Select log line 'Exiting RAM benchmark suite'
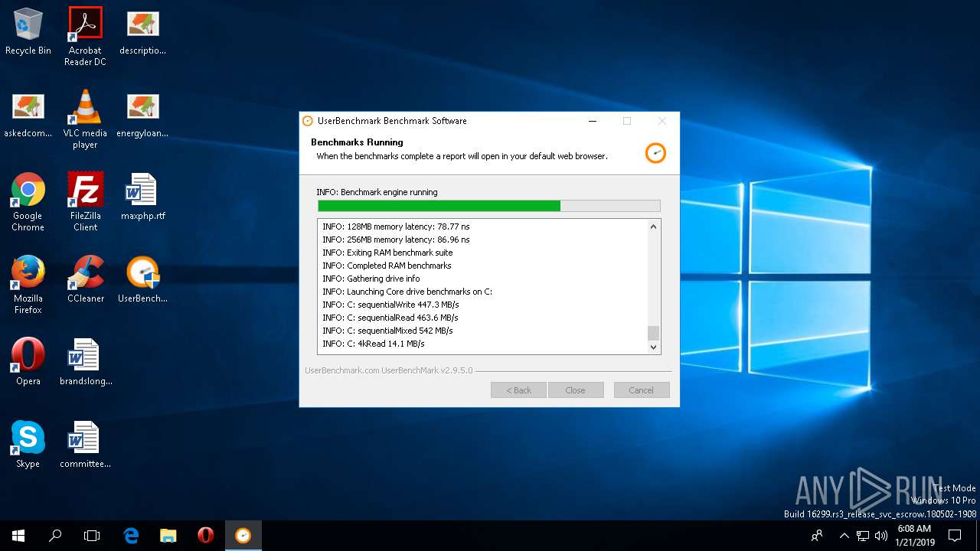The width and height of the screenshot is (980, 551). (387, 253)
